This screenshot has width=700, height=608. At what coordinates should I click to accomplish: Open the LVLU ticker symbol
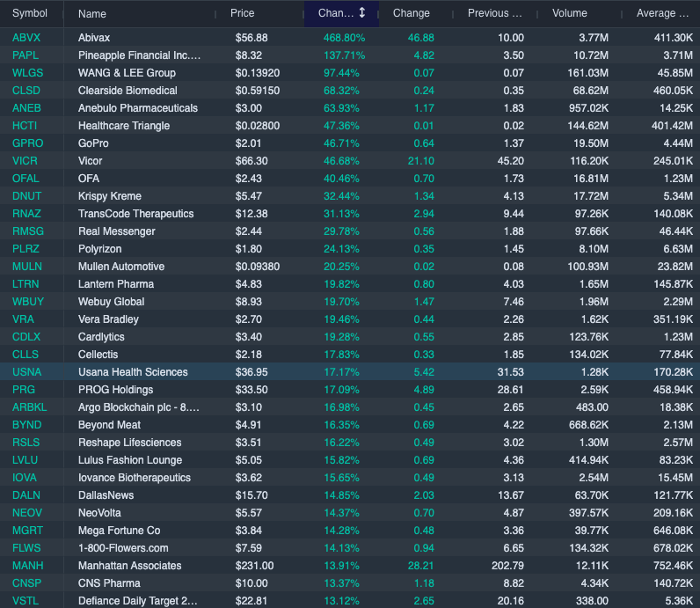[x=25, y=460]
